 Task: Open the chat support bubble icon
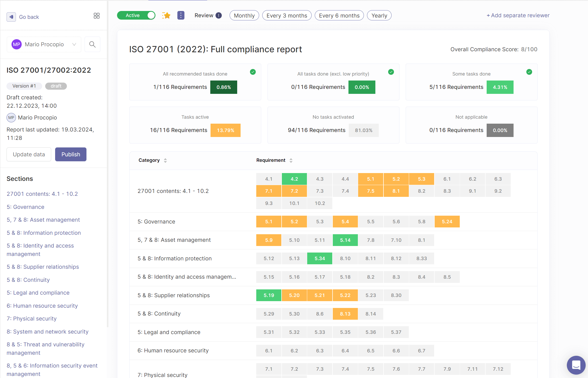coord(576,365)
